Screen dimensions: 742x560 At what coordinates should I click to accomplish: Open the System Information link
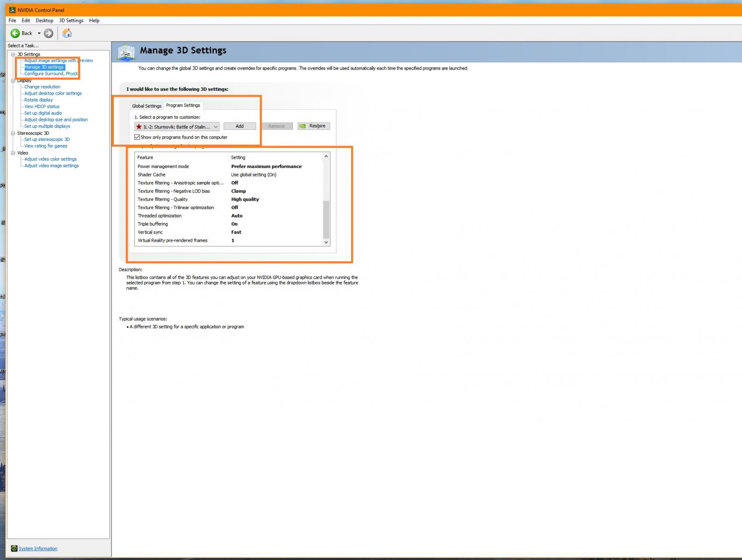38,548
